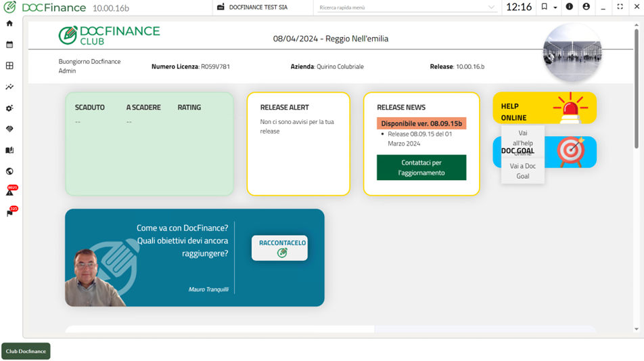Screen dimensions: 644x361
Task: Click Contattaci per l'aggiornamento button
Action: click(x=421, y=167)
